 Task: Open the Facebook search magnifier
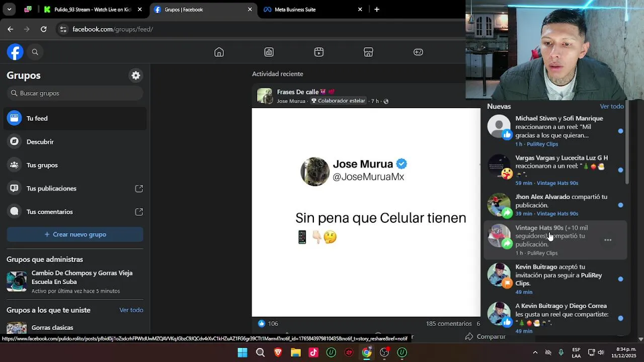pos(35,52)
